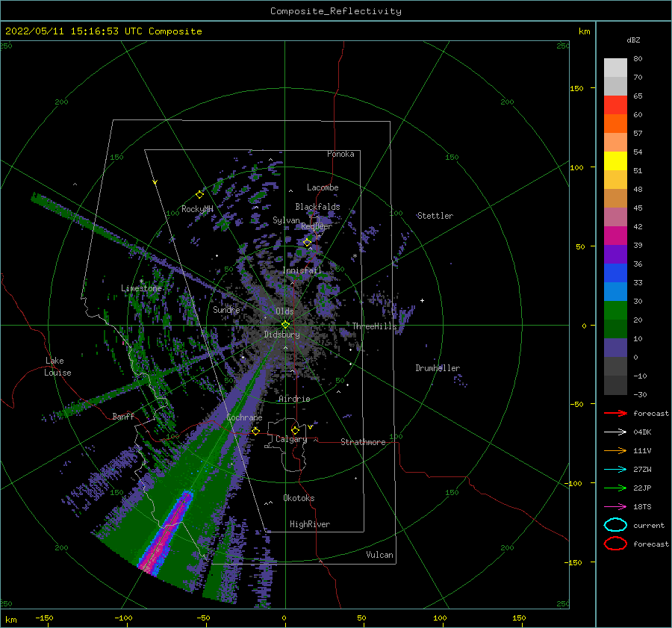The height and width of the screenshot is (628, 672).
Task: Click the dBZ legend heading
Action: coord(633,40)
